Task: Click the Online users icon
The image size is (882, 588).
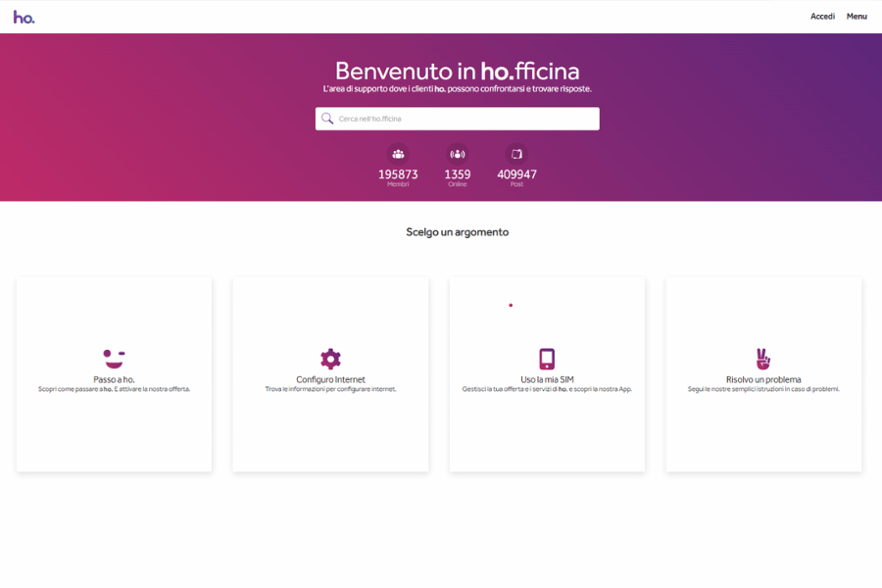Action: [458, 154]
